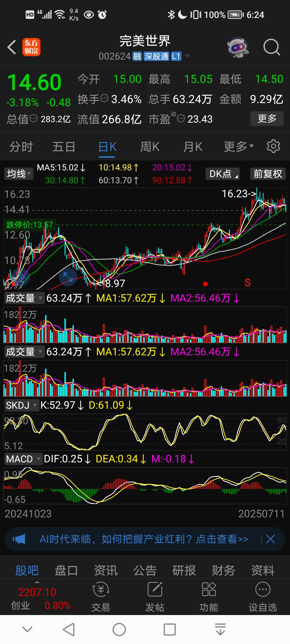The width and height of the screenshot is (290, 644).
Task: Open the robot assistant avatar
Action: click(x=238, y=47)
